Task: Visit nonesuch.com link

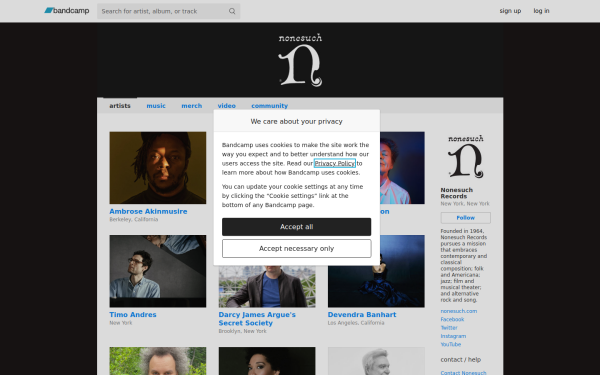Action: [458, 311]
